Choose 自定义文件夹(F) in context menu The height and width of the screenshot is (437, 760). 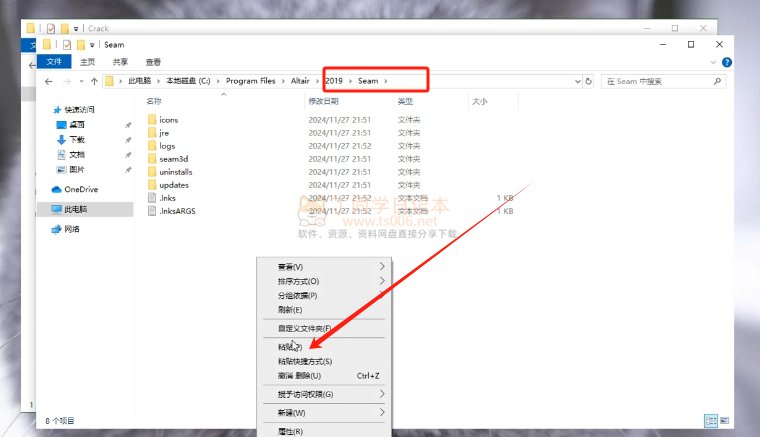click(x=324, y=328)
